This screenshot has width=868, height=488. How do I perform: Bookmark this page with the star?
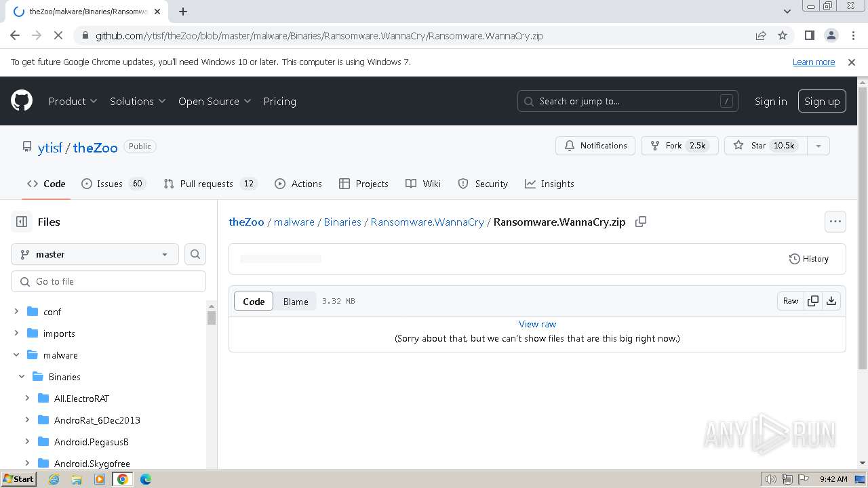point(783,35)
